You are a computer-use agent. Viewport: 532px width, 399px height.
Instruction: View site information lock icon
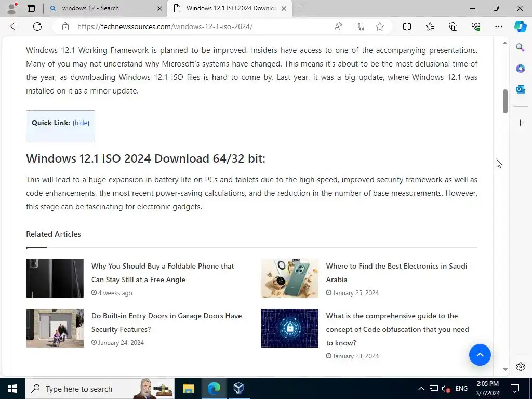pos(65,26)
